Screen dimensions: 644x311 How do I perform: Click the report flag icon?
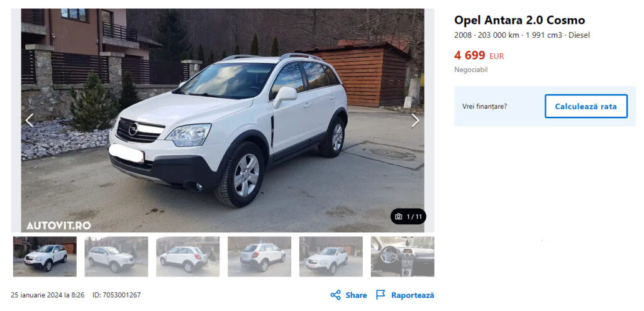click(x=380, y=295)
